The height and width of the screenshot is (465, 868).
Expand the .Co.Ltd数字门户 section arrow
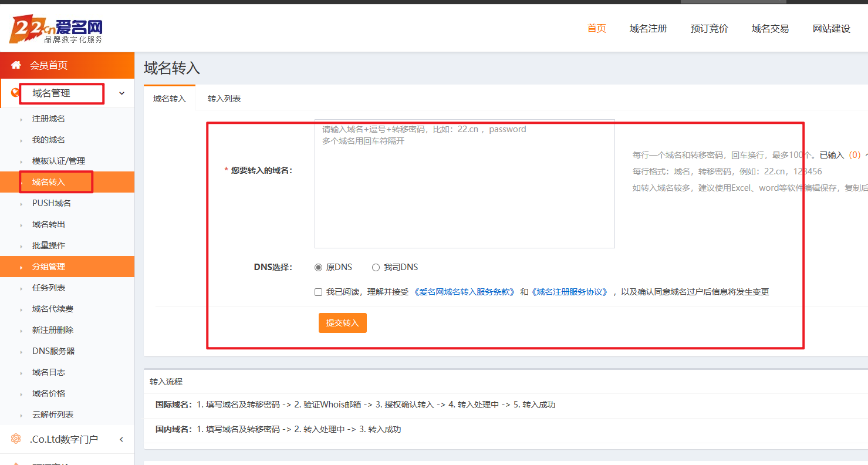click(x=121, y=439)
